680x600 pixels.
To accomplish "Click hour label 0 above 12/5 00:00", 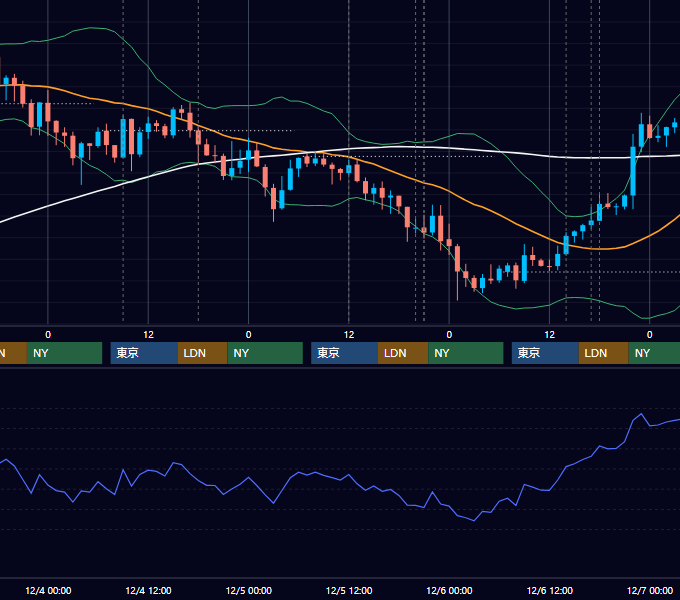I will tap(248, 335).
